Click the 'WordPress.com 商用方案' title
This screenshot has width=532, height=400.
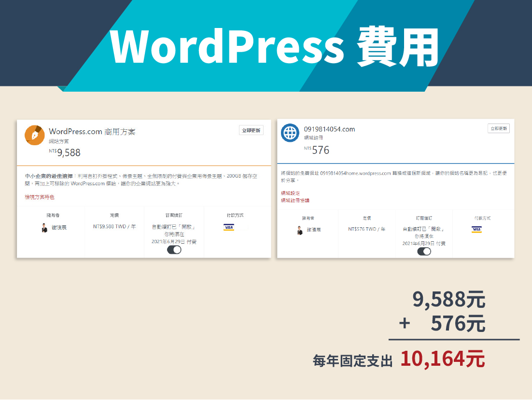click(x=92, y=132)
